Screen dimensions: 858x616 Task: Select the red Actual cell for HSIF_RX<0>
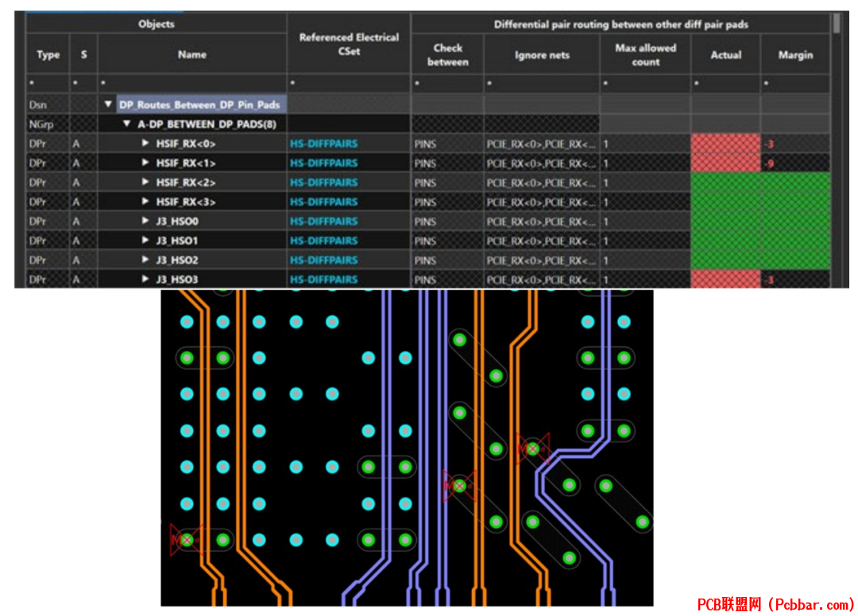coord(725,144)
